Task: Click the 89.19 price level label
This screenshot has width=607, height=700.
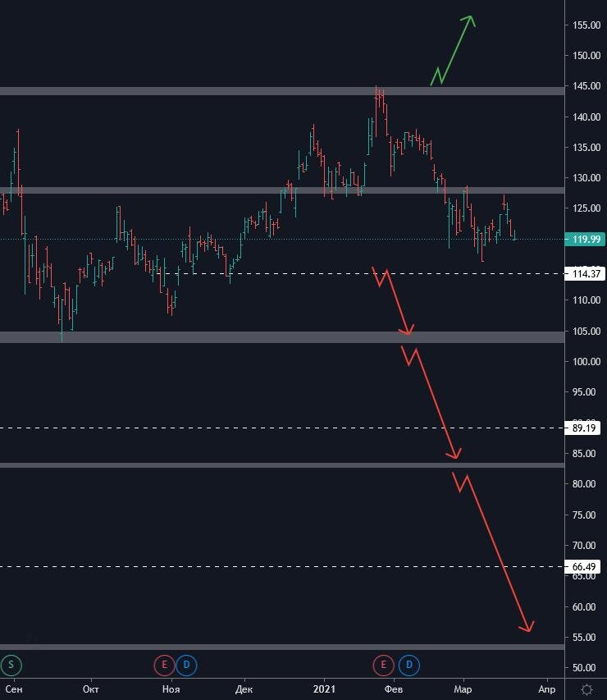Action: click(583, 428)
